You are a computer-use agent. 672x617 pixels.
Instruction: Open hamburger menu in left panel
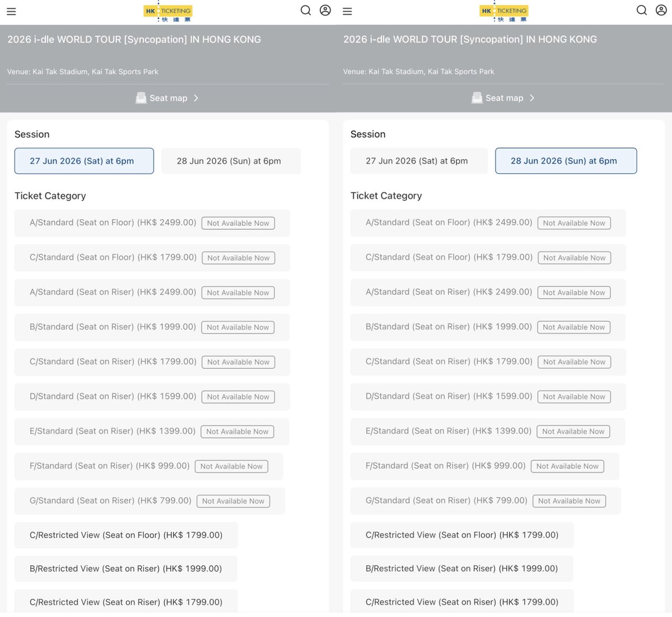click(x=11, y=11)
